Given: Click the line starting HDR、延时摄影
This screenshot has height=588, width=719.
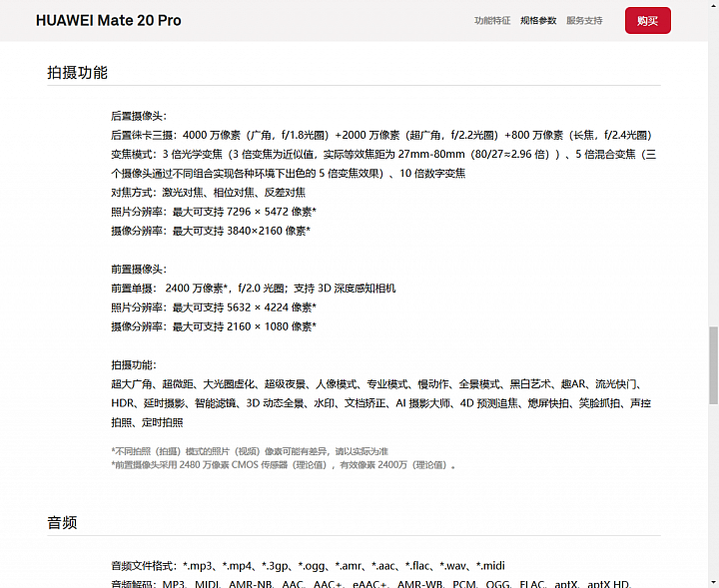Looking at the screenshot, I should point(381,403).
